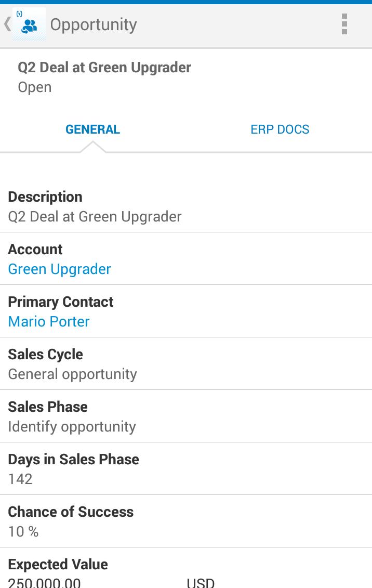This screenshot has height=588, width=372.
Task: Switch to the ERP DOCS tab
Action: tap(280, 129)
